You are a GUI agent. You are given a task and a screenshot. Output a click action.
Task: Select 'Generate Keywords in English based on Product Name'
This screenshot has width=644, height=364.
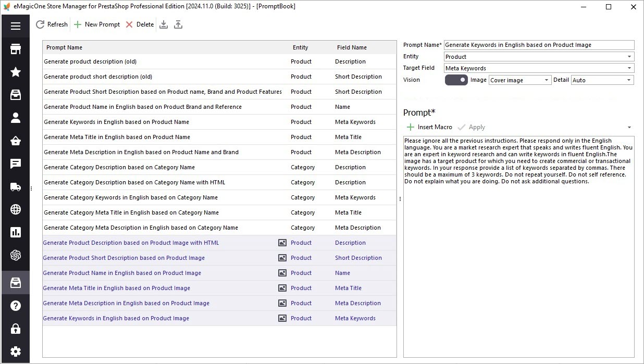click(x=219, y=122)
